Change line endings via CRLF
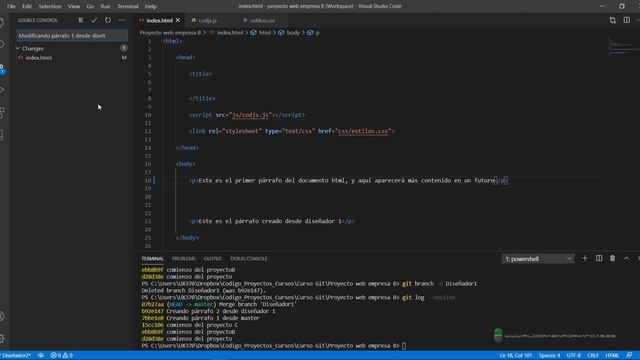The width and height of the screenshot is (640, 360). click(593, 356)
